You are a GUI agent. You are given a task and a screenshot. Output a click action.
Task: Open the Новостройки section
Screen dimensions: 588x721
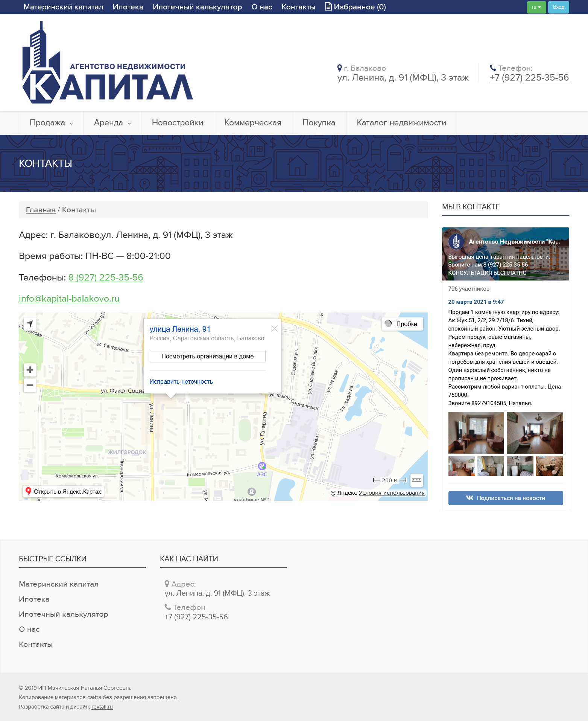(177, 123)
